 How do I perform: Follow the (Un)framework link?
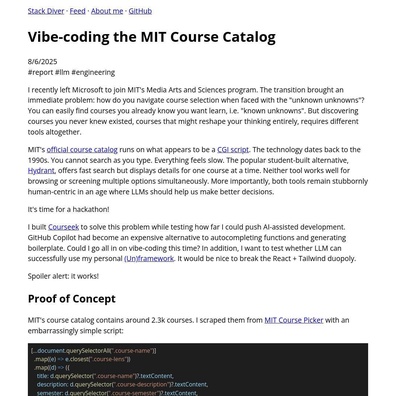(x=149, y=259)
